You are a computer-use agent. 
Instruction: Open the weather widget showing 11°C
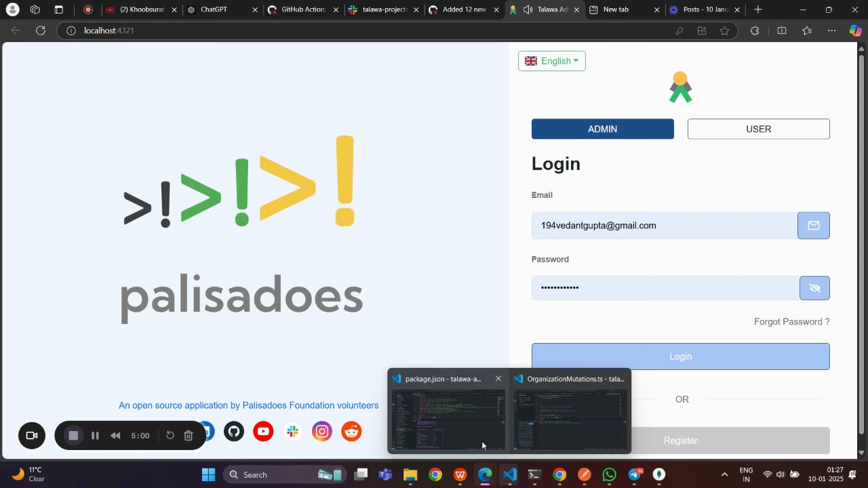point(28,474)
